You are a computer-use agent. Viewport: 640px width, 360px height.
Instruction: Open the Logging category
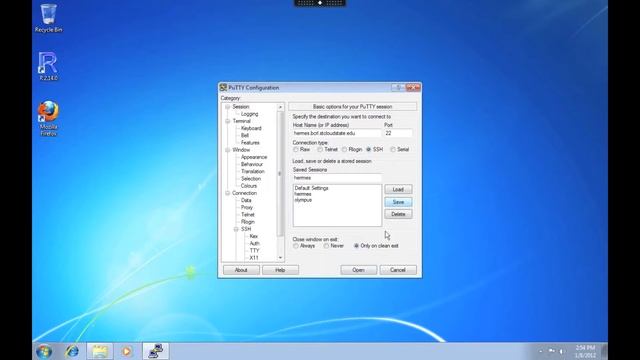click(249, 114)
